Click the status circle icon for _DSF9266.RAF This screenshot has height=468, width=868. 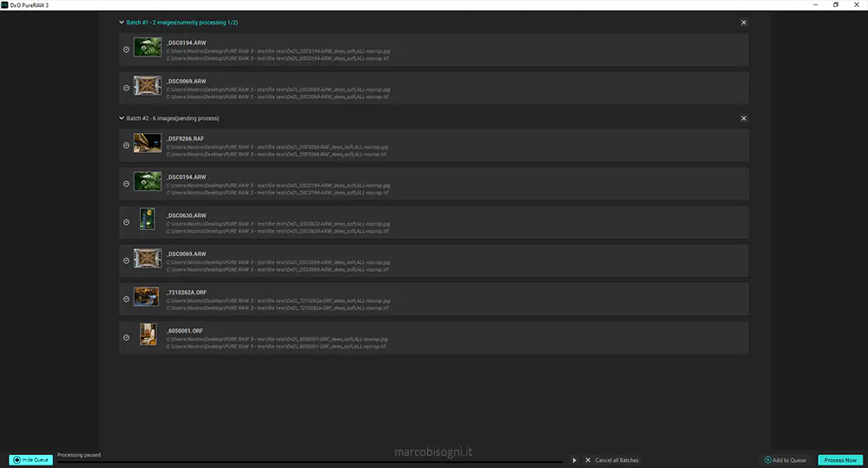126,146
